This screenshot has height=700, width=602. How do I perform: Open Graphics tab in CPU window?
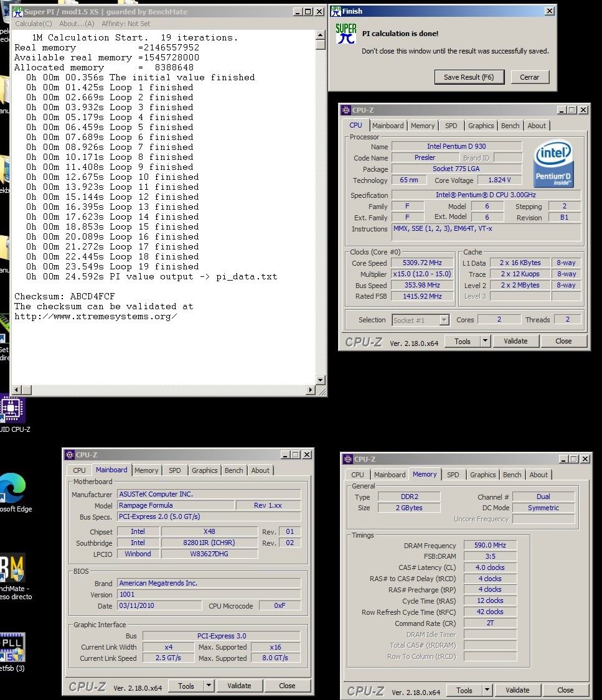point(481,126)
